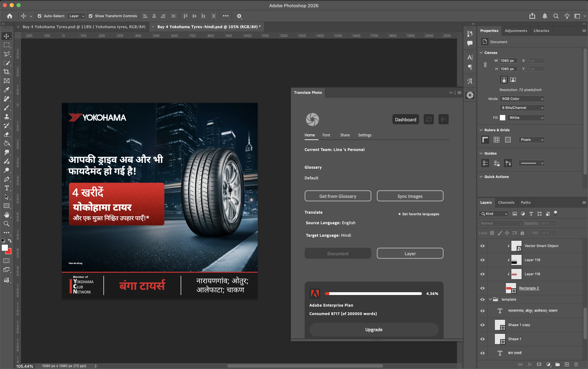Select the Rectangle shape tool
This screenshot has height=369, width=588.
pyautogui.click(x=7, y=206)
